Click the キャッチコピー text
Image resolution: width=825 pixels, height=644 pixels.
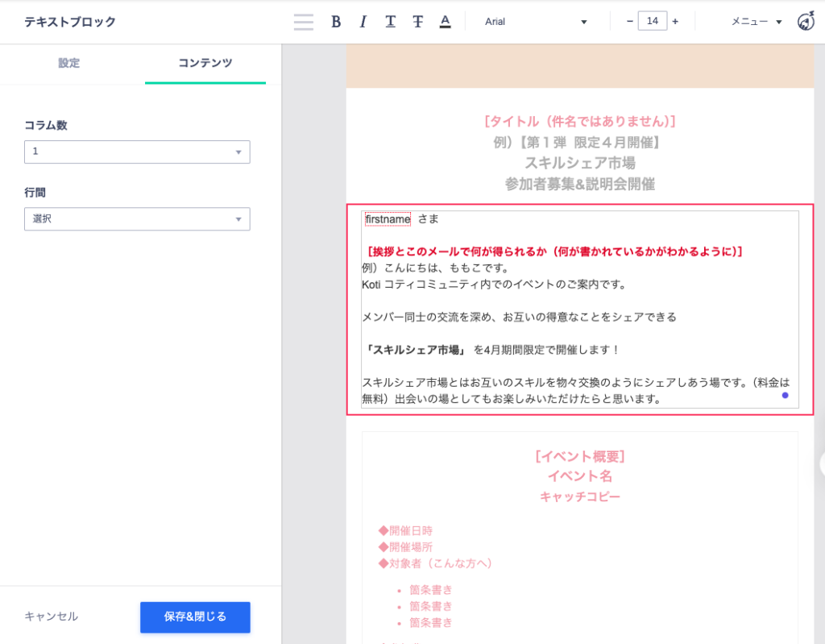(x=580, y=497)
